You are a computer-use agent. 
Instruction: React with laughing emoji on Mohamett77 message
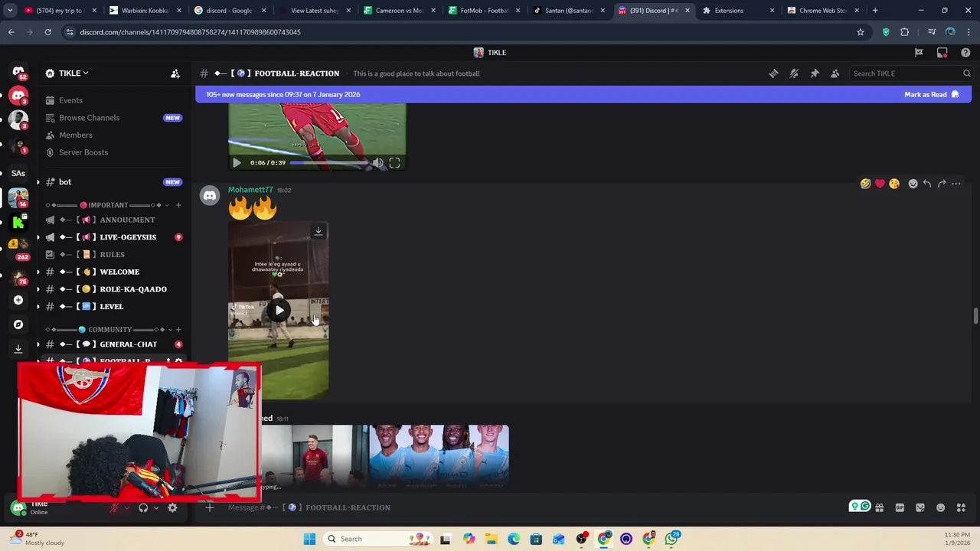click(x=865, y=184)
